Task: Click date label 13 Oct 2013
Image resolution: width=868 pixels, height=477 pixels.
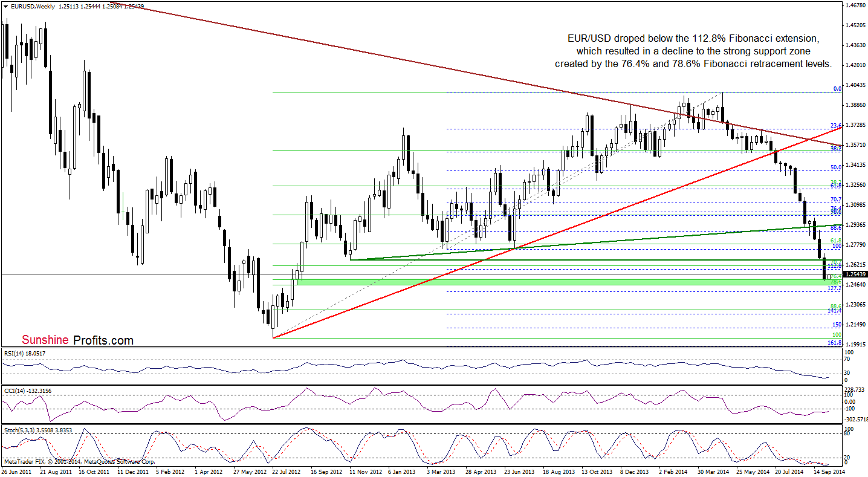Action: 597,471
